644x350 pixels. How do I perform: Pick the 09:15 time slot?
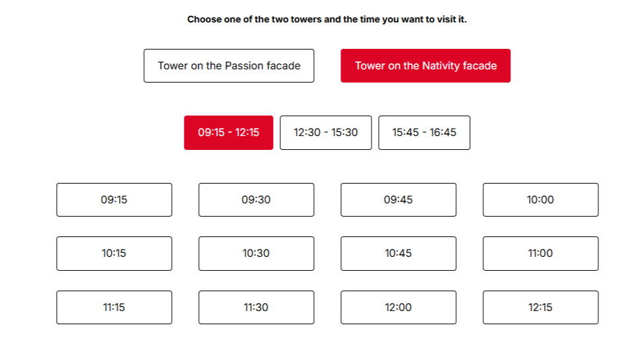(x=114, y=200)
